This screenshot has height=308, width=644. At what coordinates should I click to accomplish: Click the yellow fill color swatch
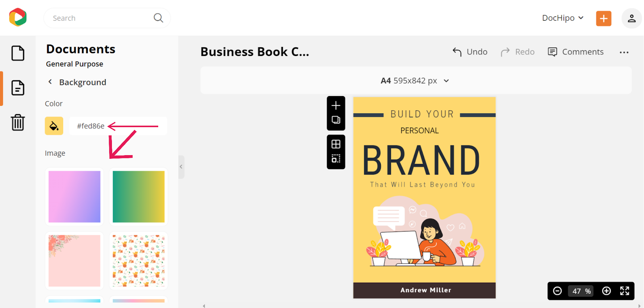(x=54, y=126)
